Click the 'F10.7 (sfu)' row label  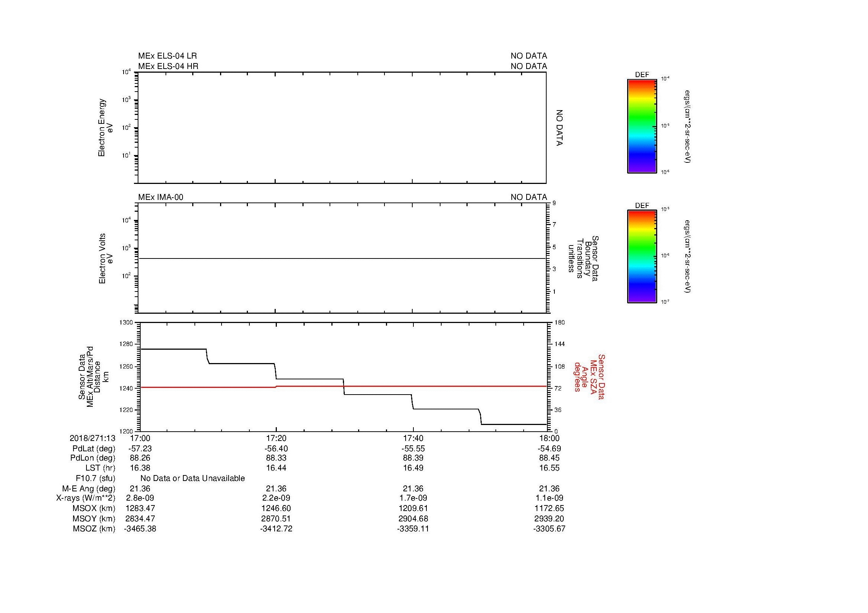(x=95, y=478)
